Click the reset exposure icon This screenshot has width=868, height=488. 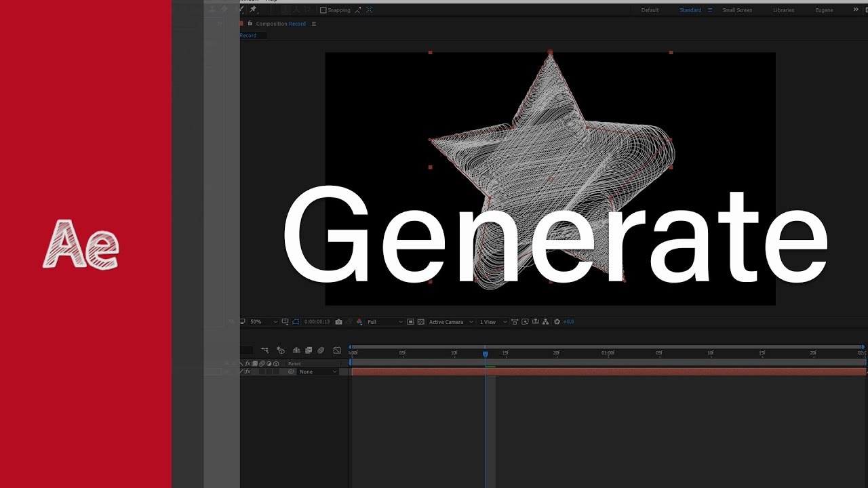pos(557,322)
